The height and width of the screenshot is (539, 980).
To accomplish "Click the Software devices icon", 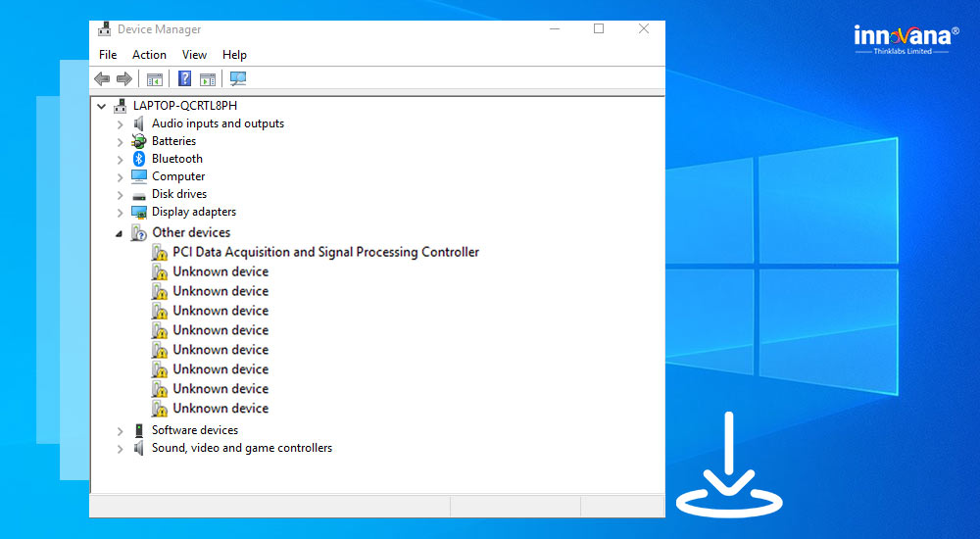I will click(x=139, y=430).
